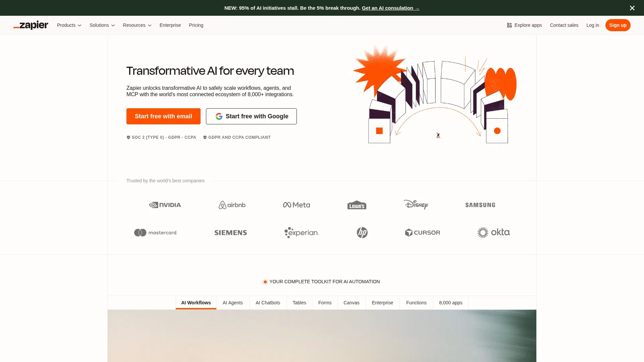Open the Get an AI consultation link
The height and width of the screenshot is (362, 644).
coord(390,8)
